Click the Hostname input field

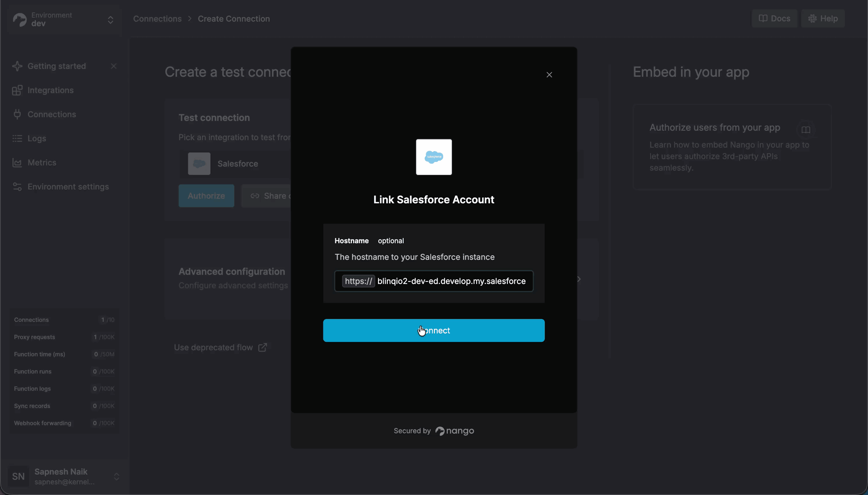point(451,281)
